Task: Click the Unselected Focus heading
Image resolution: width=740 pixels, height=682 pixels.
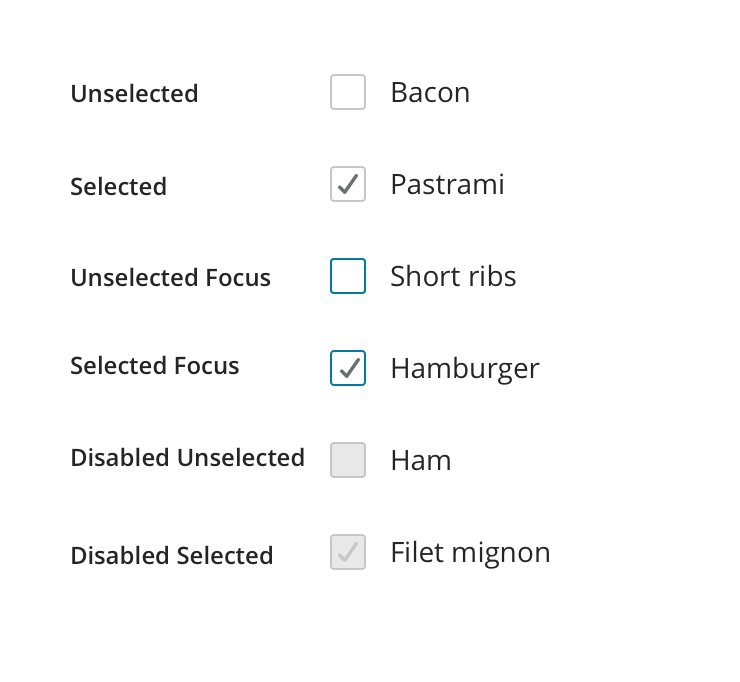Action: tap(170, 277)
